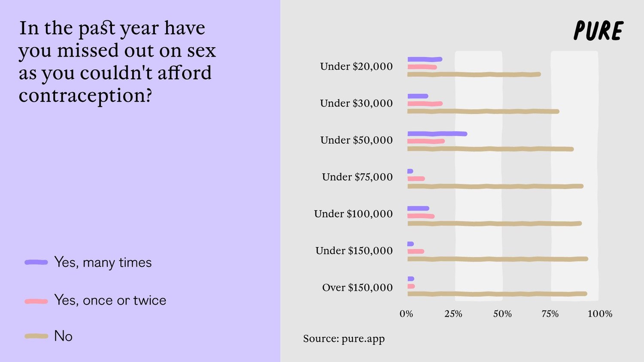The width and height of the screenshot is (644, 362).
Task: Click the chart question title text
Action: 117,61
